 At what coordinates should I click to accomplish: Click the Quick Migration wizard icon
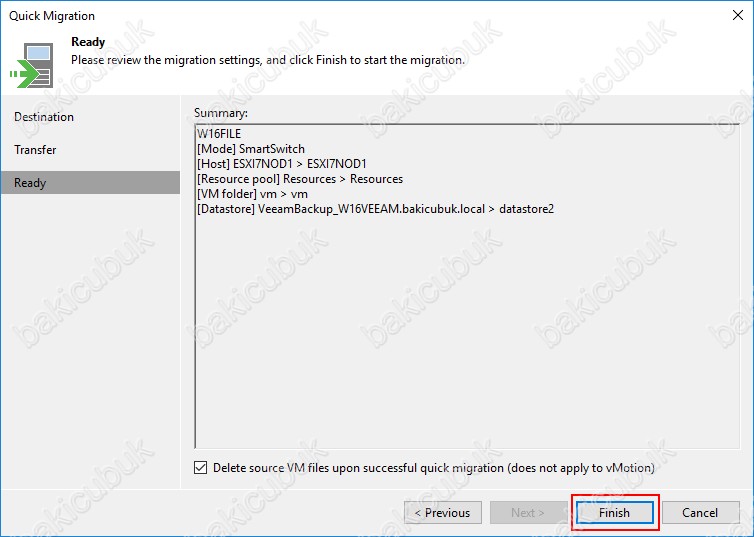click(32, 65)
